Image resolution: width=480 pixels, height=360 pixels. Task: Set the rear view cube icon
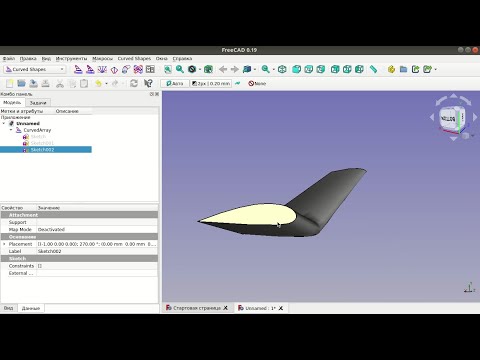[335, 69]
